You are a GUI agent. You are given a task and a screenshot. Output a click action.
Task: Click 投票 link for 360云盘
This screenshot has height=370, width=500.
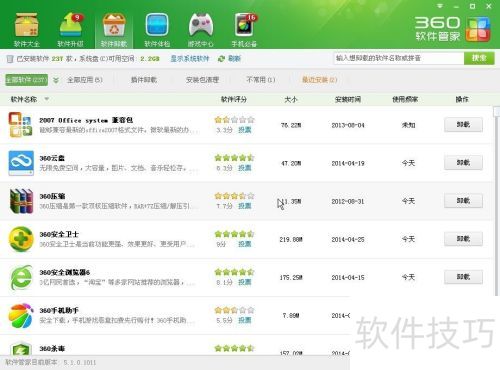(x=244, y=168)
